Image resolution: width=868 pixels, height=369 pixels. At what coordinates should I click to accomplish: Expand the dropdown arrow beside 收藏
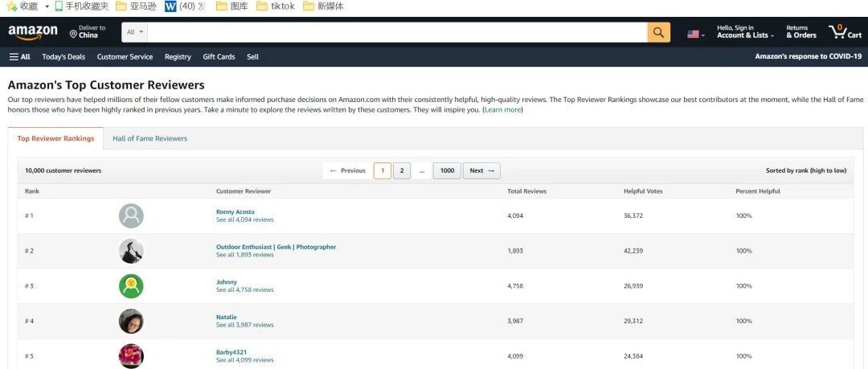click(x=47, y=6)
